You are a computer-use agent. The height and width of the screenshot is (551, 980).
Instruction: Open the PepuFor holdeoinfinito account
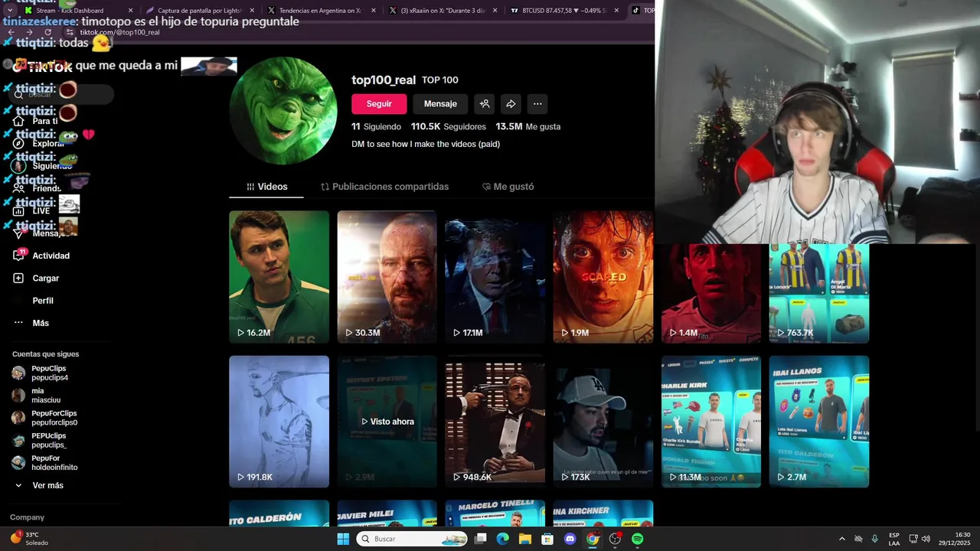(x=54, y=462)
